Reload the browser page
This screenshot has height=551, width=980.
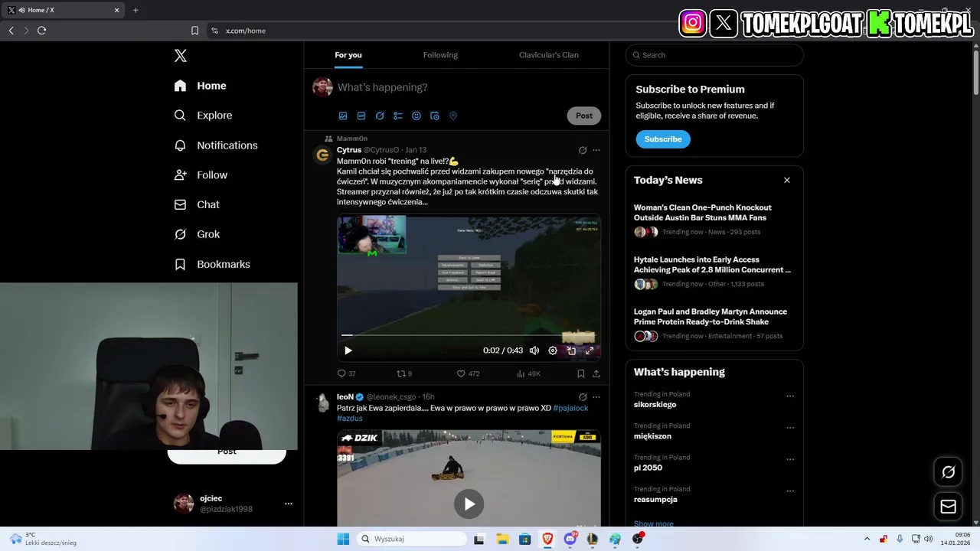[x=41, y=31]
